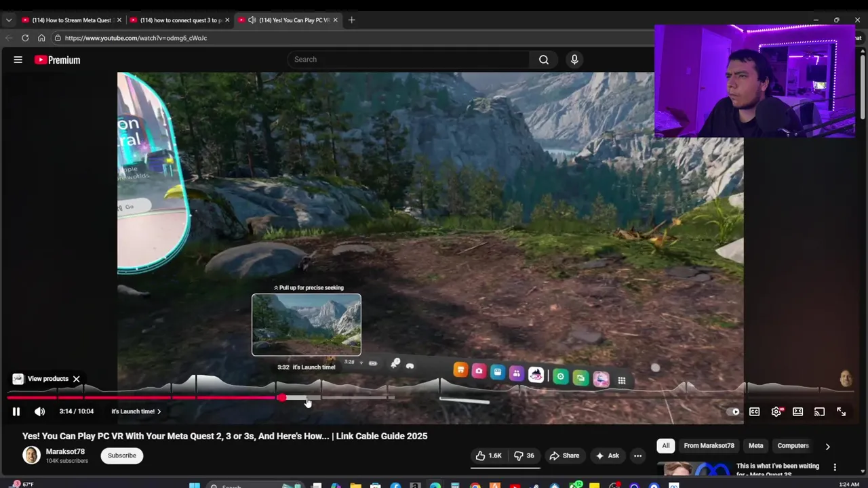The width and height of the screenshot is (868, 488).
Task: Go to browser home page
Action: coord(41,38)
